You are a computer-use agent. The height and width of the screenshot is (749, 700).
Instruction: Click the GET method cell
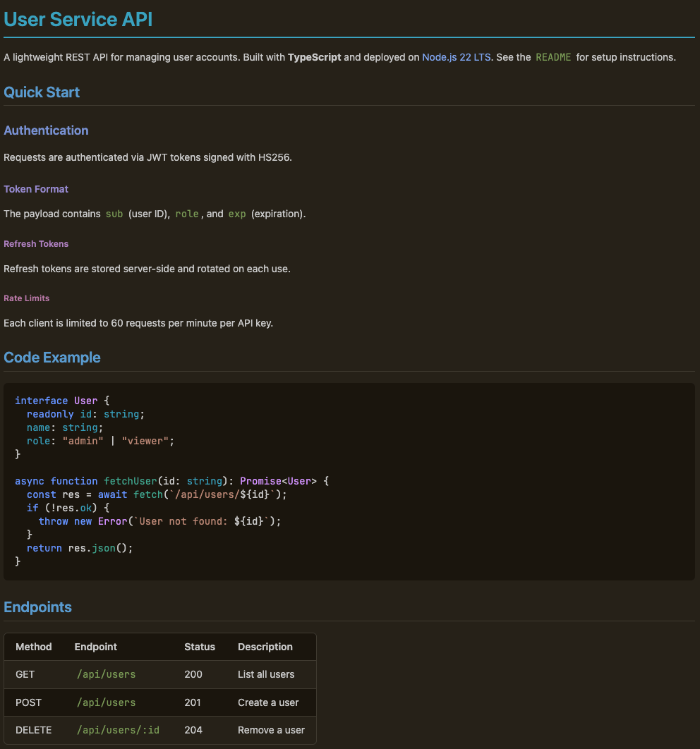tap(25, 674)
